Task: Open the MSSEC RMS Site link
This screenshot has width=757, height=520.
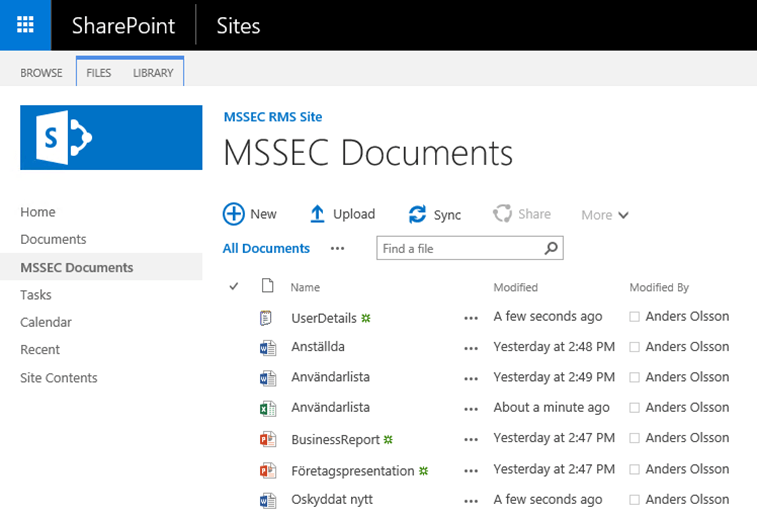Action: click(x=272, y=117)
